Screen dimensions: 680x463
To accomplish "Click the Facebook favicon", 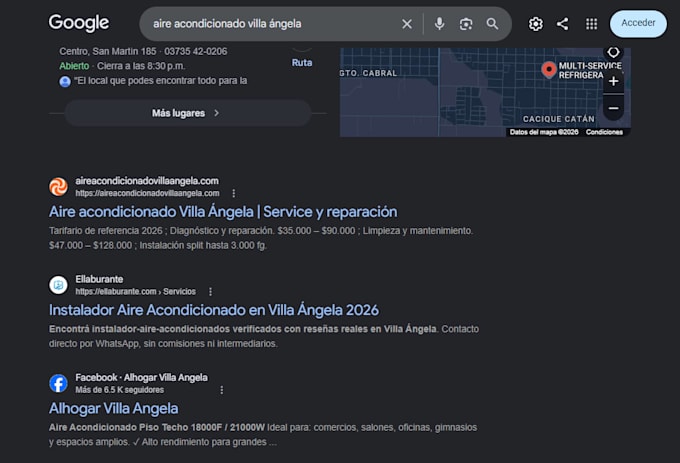I will [x=58, y=384].
